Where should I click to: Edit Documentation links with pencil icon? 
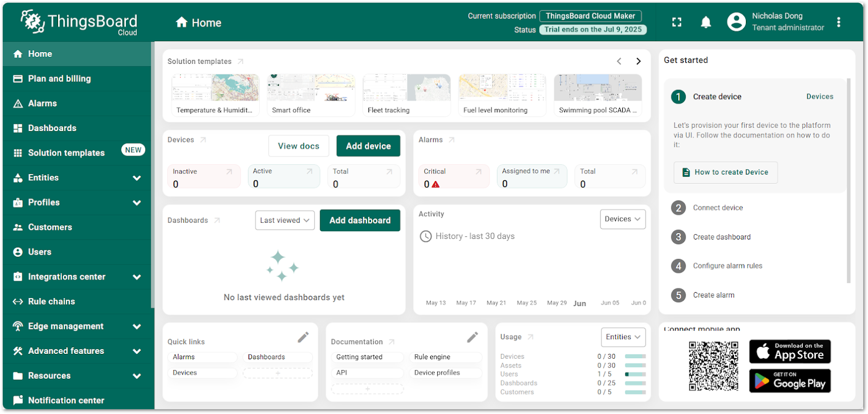473,337
